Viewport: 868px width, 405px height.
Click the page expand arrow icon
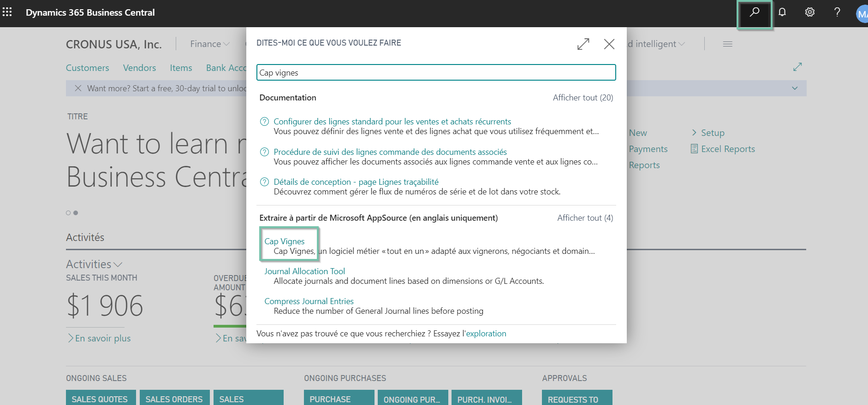(x=797, y=67)
